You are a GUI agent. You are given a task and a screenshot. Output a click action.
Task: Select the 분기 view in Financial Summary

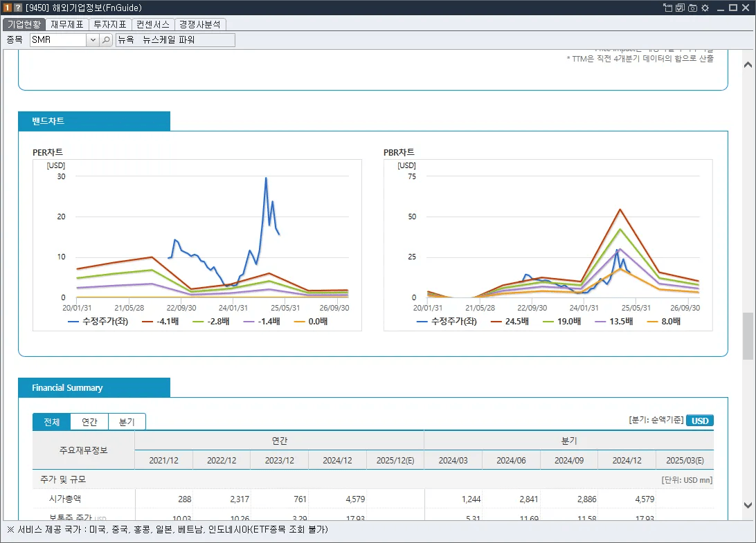[x=127, y=422]
